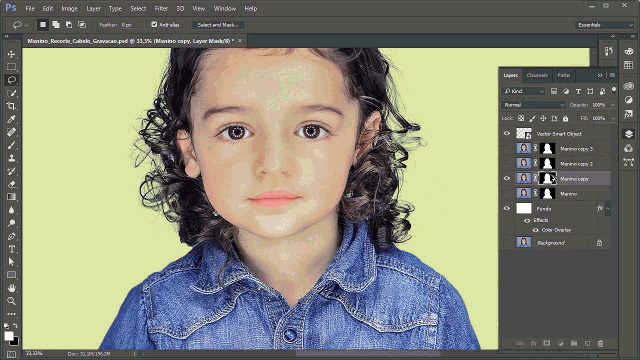
Task: Click Lock position button
Action: [543, 118]
